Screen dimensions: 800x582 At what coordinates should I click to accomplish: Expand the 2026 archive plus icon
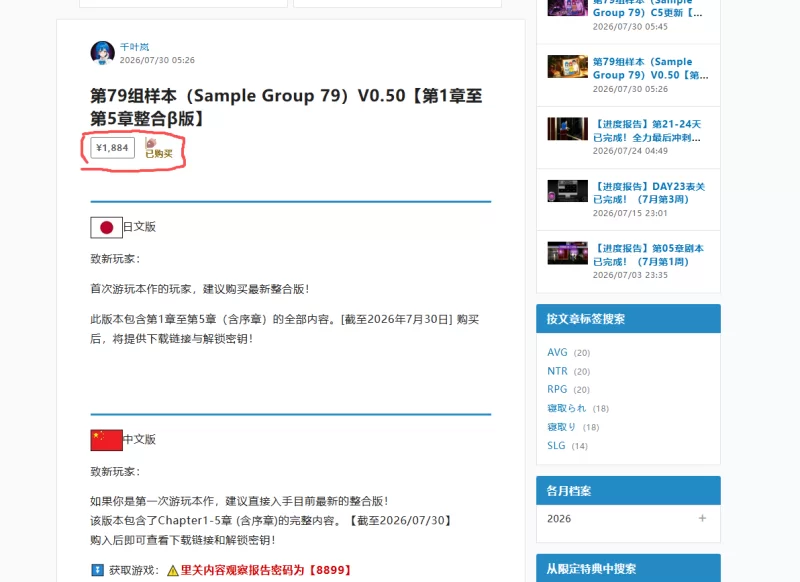coord(703,518)
